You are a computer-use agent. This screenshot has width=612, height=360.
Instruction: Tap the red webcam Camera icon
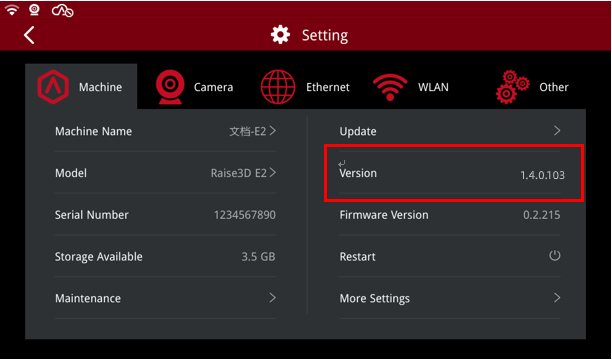(170, 87)
